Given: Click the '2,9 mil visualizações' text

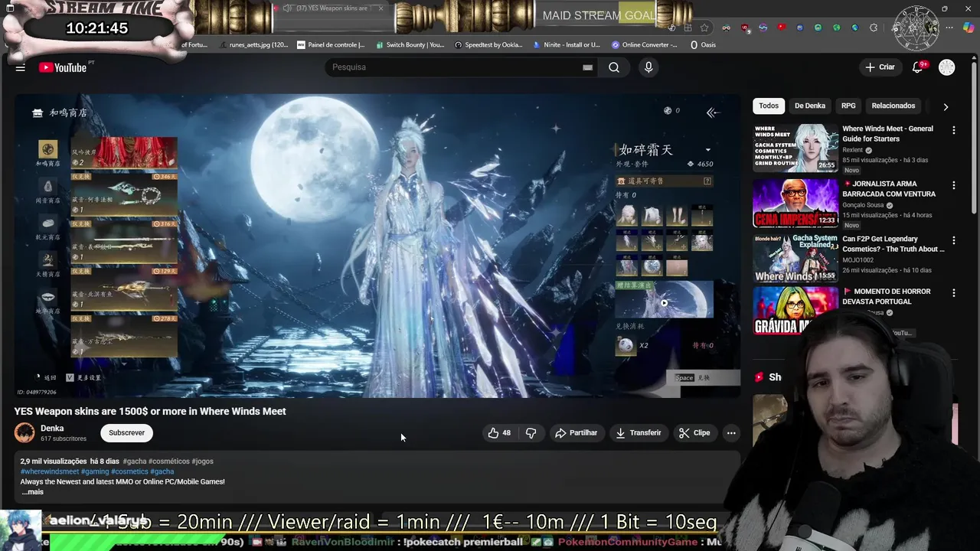Looking at the screenshot, I should pyautogui.click(x=54, y=461).
